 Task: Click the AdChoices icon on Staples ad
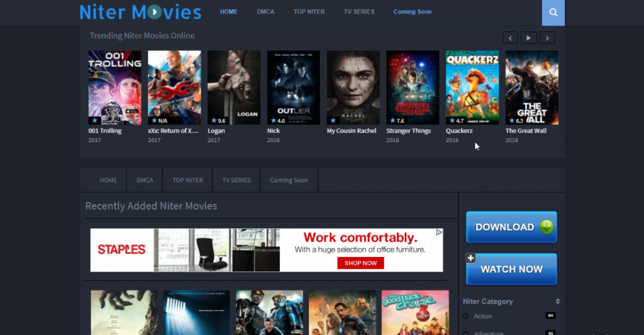point(439,233)
